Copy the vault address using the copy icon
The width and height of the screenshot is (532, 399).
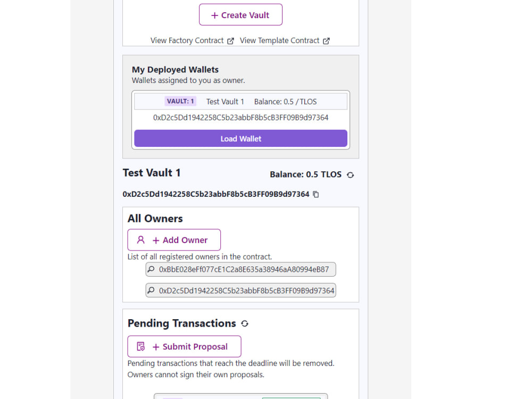(316, 194)
